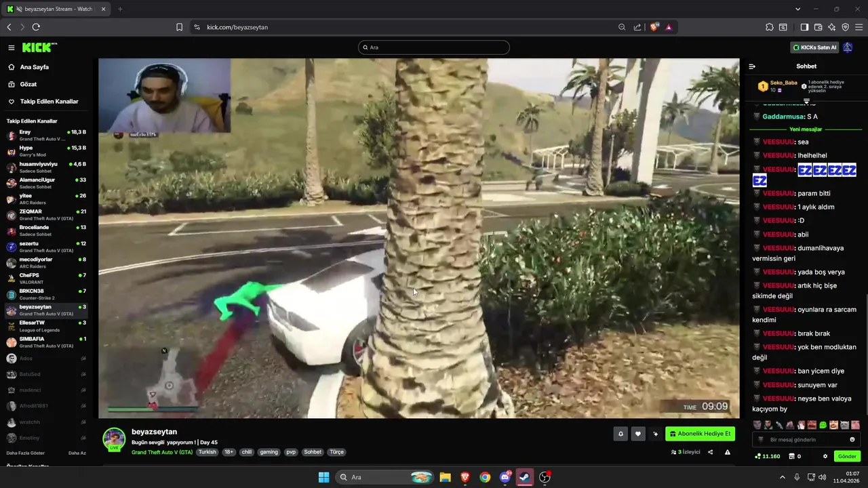The width and height of the screenshot is (868, 488).
Task: Open Brave Leo AI sparkle icon
Action: [x=831, y=27]
